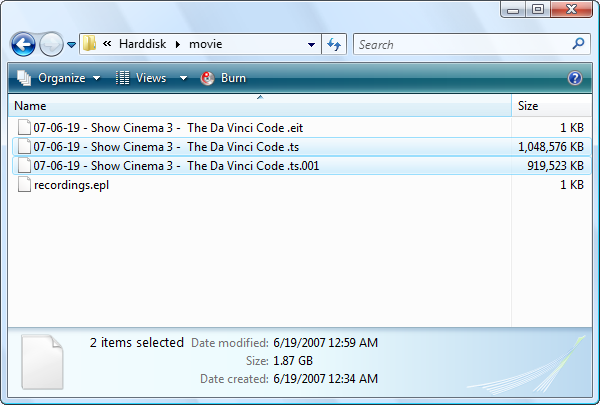Expand the arrow after Harddisk breadcrumb
Image resolution: width=600 pixels, height=405 pixels.
178,44
